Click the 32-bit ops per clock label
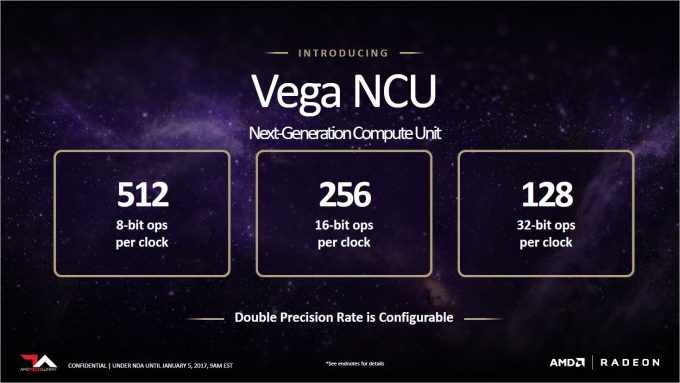The height and width of the screenshot is (383, 680). click(546, 234)
